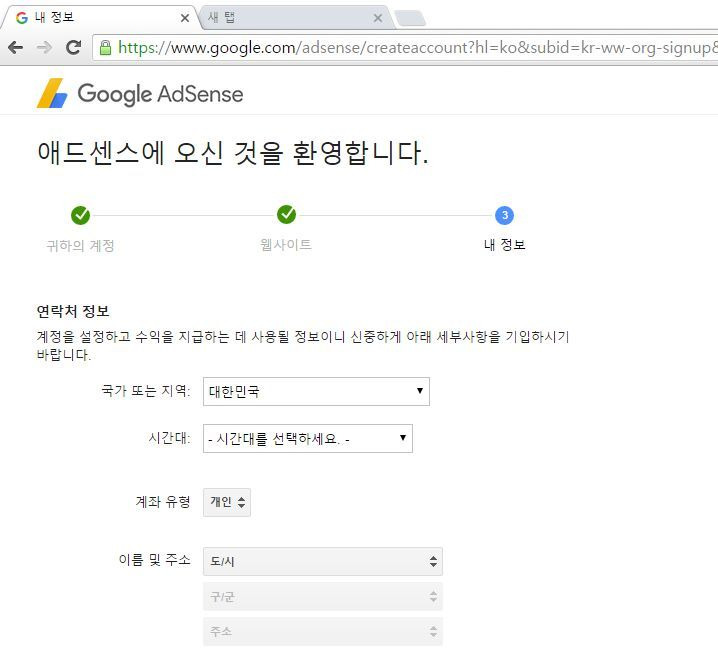The height and width of the screenshot is (652, 718).
Task: Click the green secure padlock icon
Action: click(x=105, y=47)
